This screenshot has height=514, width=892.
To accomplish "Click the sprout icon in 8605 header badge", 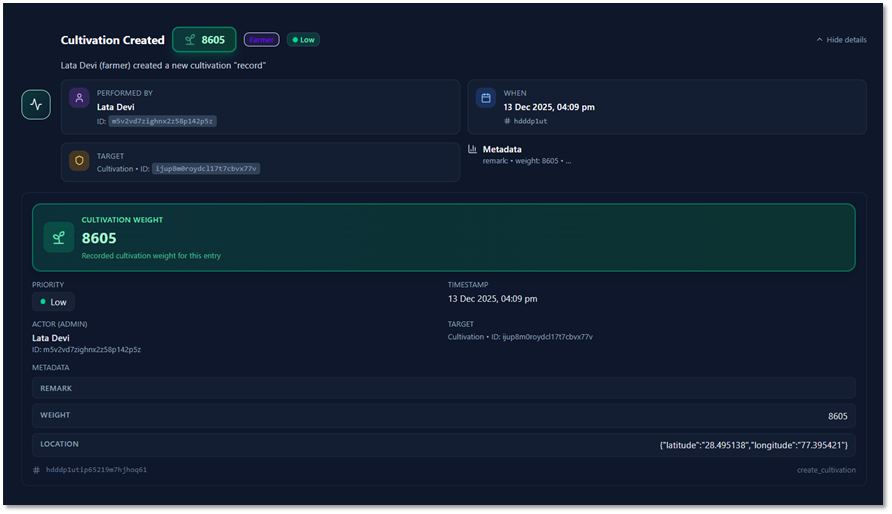I will pyautogui.click(x=189, y=40).
